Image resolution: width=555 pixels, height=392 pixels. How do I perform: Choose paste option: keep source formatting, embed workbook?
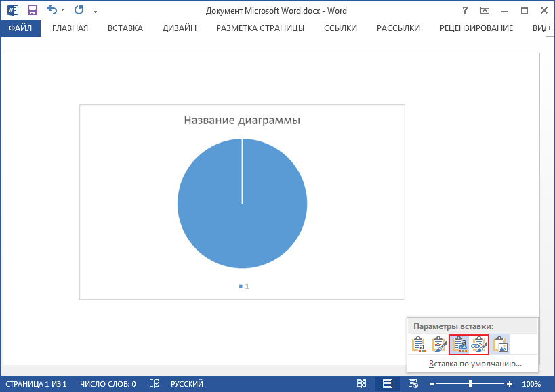(439, 345)
